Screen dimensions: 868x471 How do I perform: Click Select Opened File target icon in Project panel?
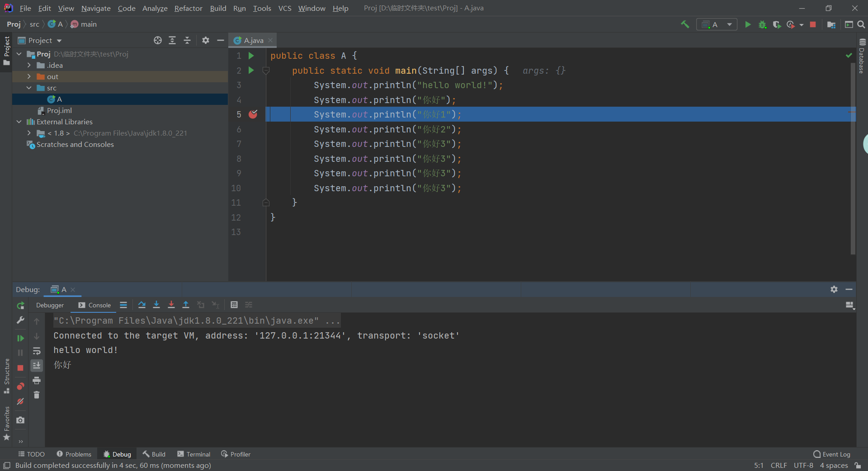[x=158, y=40]
